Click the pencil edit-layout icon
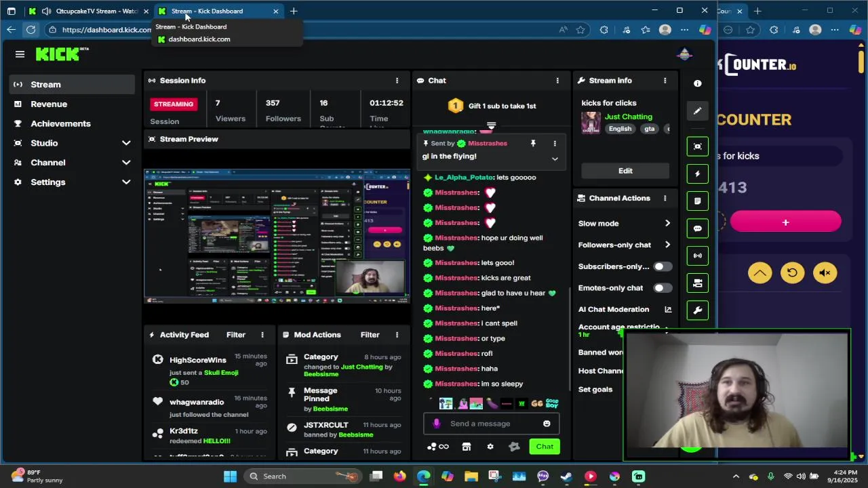 697,111
